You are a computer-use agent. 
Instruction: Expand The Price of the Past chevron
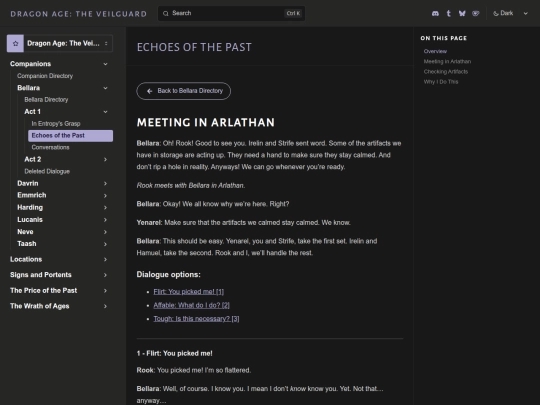[x=105, y=291]
